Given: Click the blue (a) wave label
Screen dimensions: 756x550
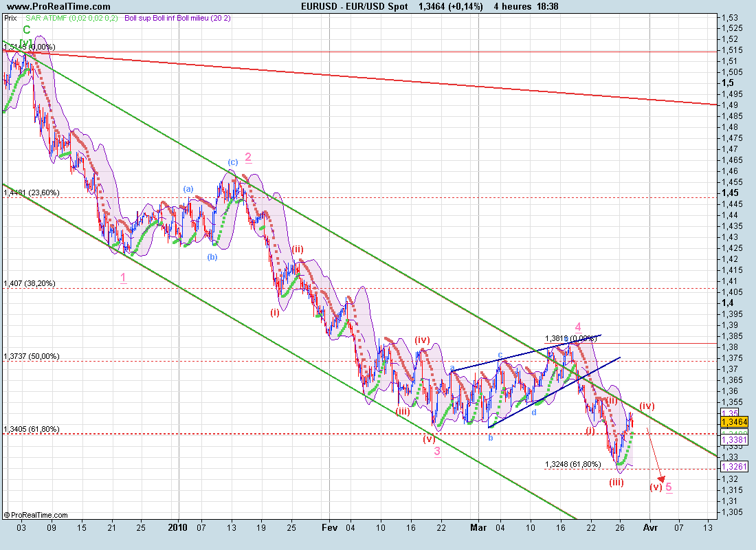Looking at the screenshot, I should pyautogui.click(x=188, y=188).
